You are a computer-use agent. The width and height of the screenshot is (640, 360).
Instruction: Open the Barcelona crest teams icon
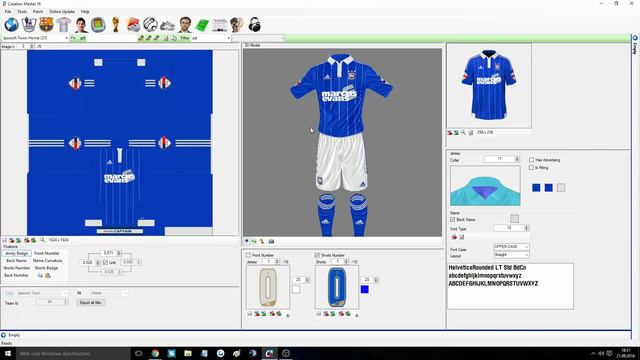(x=46, y=25)
